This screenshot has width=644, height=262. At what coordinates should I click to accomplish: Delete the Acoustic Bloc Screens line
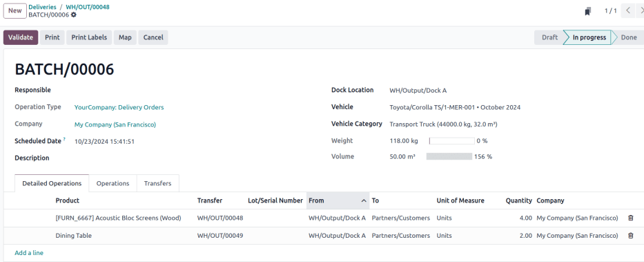pyautogui.click(x=630, y=218)
